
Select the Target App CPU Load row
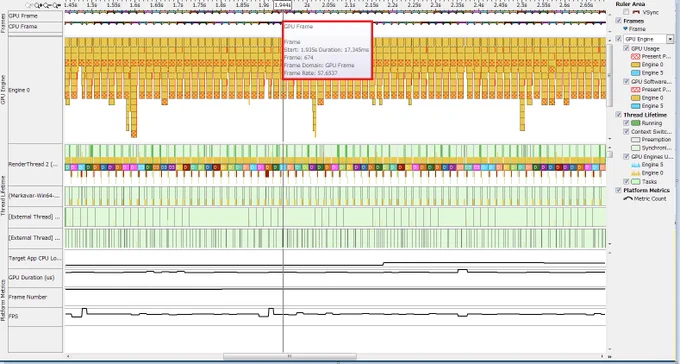coord(34,259)
